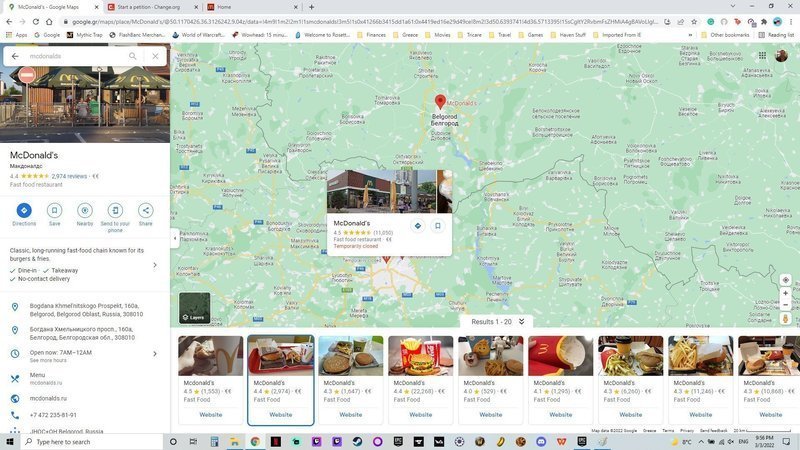Expand the Open now hours section
The image size is (800, 450).
tap(154, 353)
